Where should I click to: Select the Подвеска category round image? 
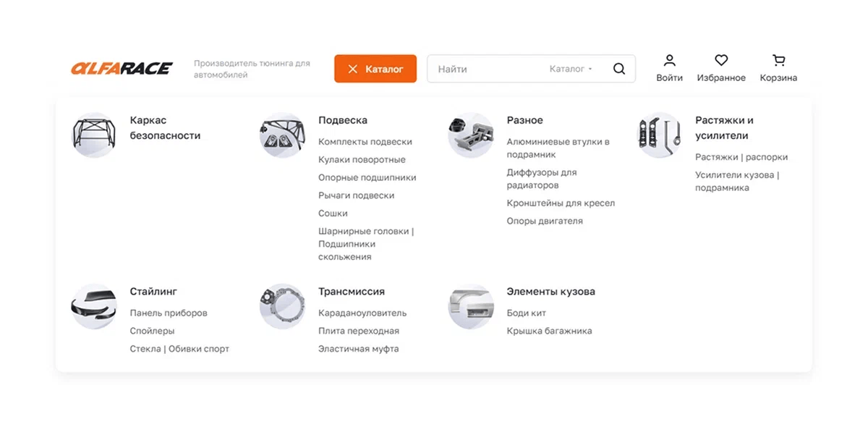pos(282,135)
